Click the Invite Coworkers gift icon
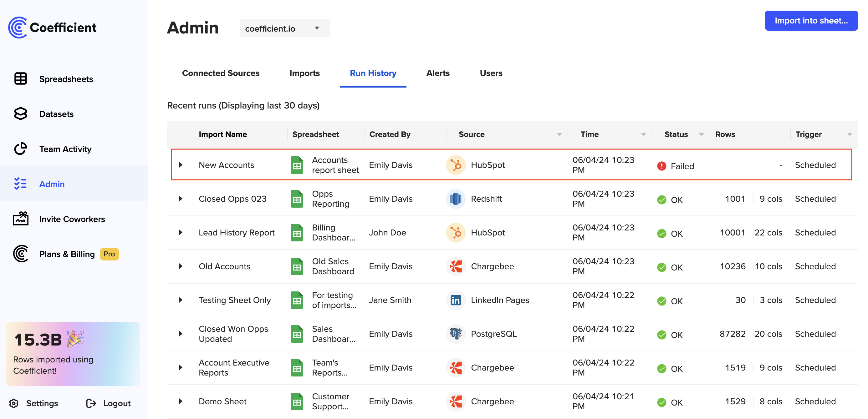The height and width of the screenshot is (419, 868). (21, 219)
